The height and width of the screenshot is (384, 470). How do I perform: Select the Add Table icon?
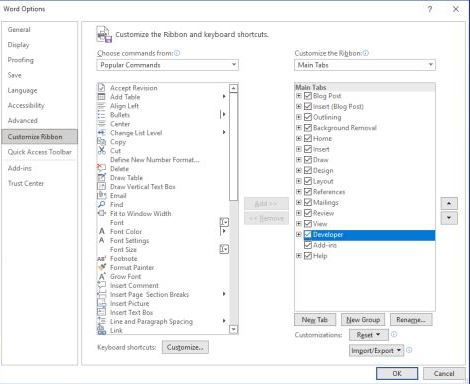pyautogui.click(x=101, y=97)
